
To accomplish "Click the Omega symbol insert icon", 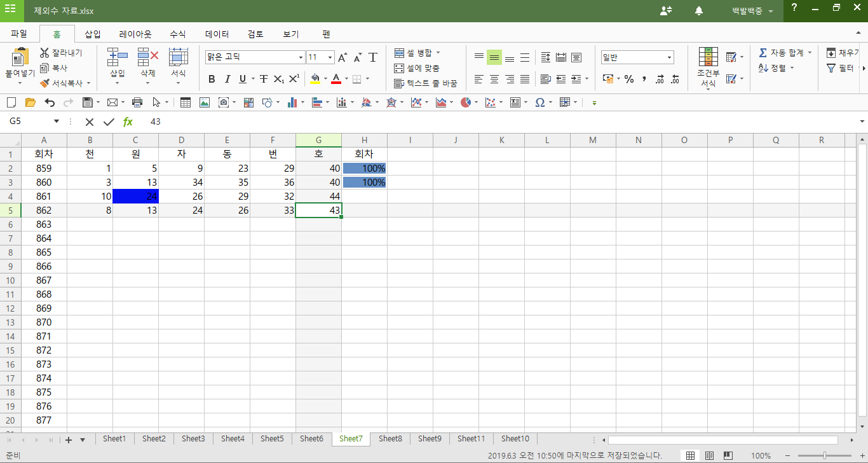I will click(539, 102).
